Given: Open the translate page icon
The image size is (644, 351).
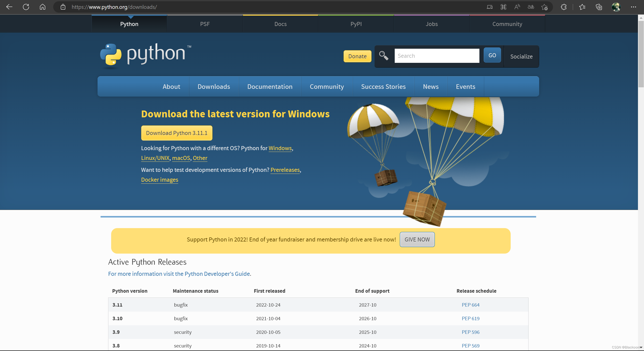Looking at the screenshot, I should (x=531, y=7).
